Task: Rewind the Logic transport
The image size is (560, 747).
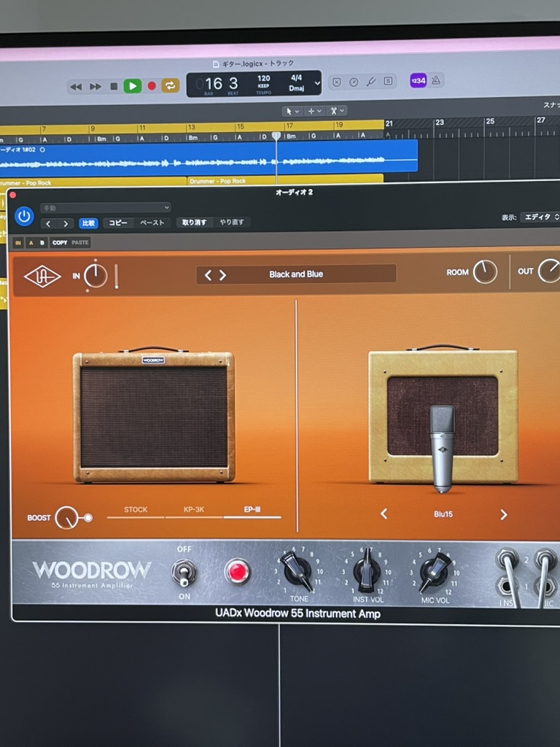Action: (76, 87)
